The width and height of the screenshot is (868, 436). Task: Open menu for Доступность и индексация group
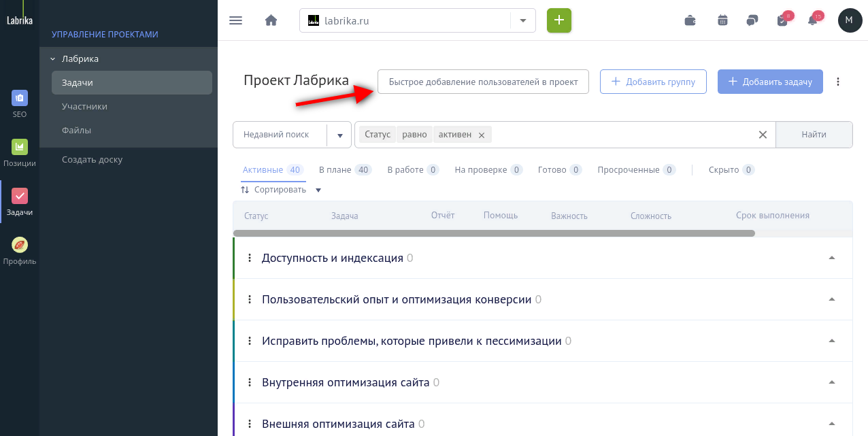click(x=250, y=258)
